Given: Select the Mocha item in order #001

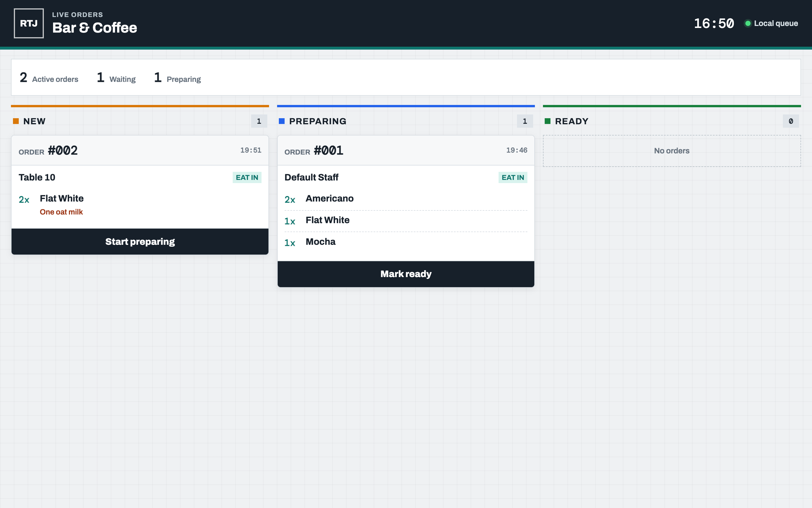Looking at the screenshot, I should 320,242.
